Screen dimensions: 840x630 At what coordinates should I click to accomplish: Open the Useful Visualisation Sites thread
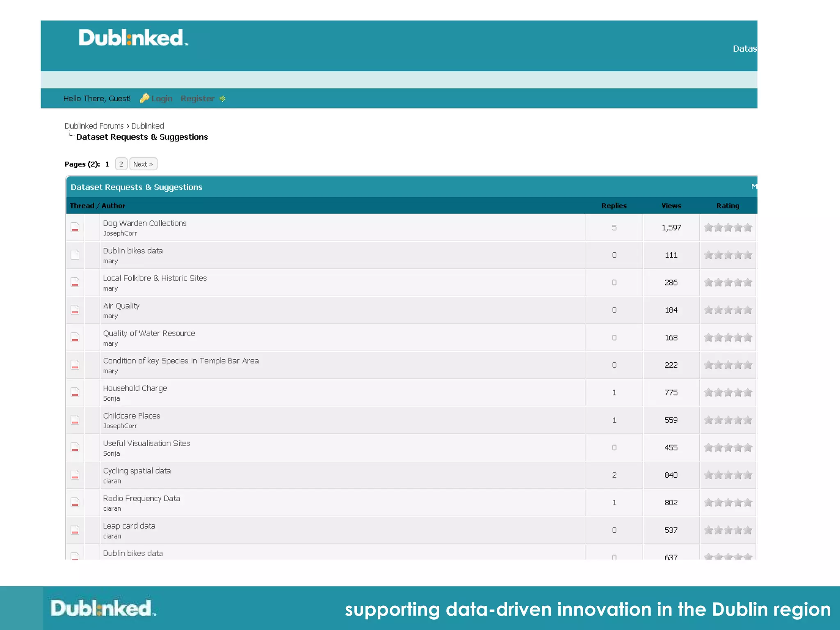pyautogui.click(x=146, y=443)
